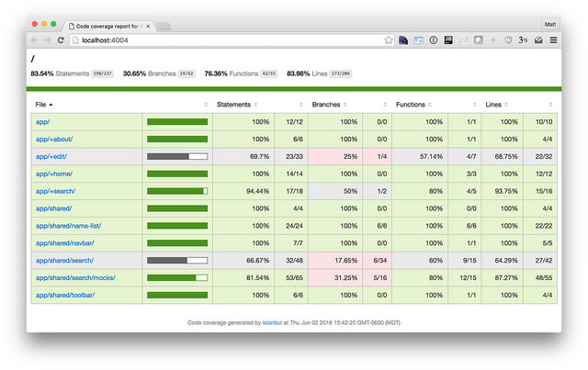
Task: Click sort arrows for Branches count column
Action: point(385,105)
